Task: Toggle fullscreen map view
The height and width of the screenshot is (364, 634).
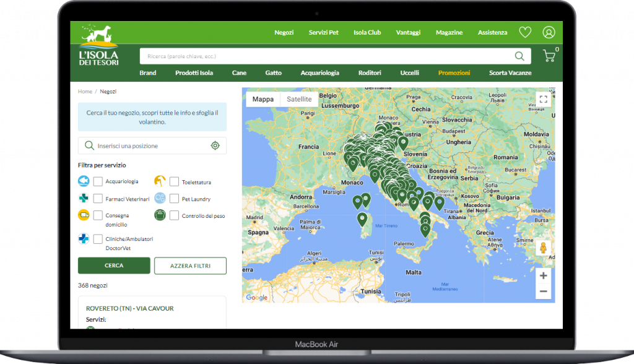Action: (x=543, y=99)
